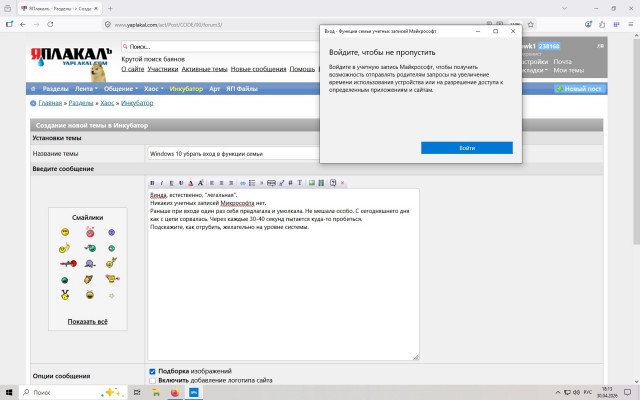Apply bold formatting in the editor toolbar
Image resolution: width=640 pixels, height=400 pixels.
point(152,183)
